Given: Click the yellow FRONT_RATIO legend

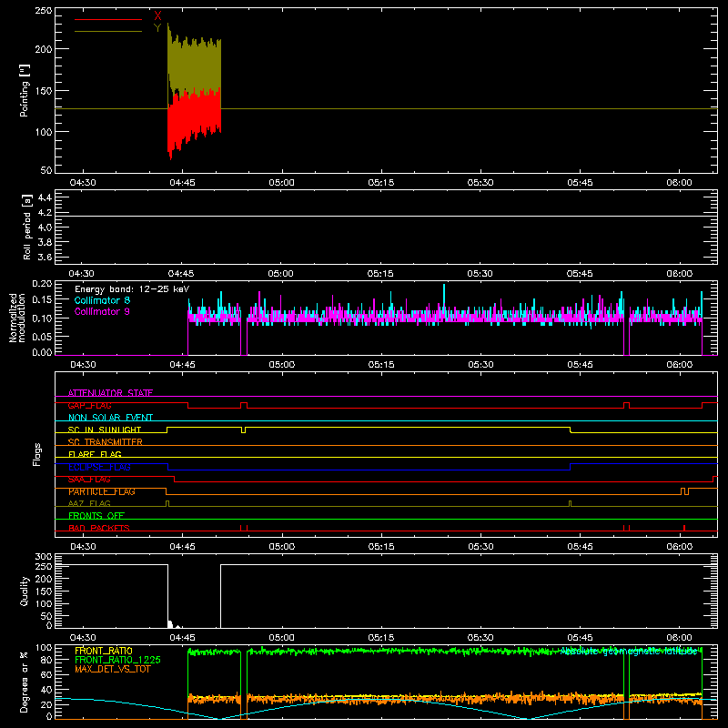Looking at the screenshot, I should (104, 651).
